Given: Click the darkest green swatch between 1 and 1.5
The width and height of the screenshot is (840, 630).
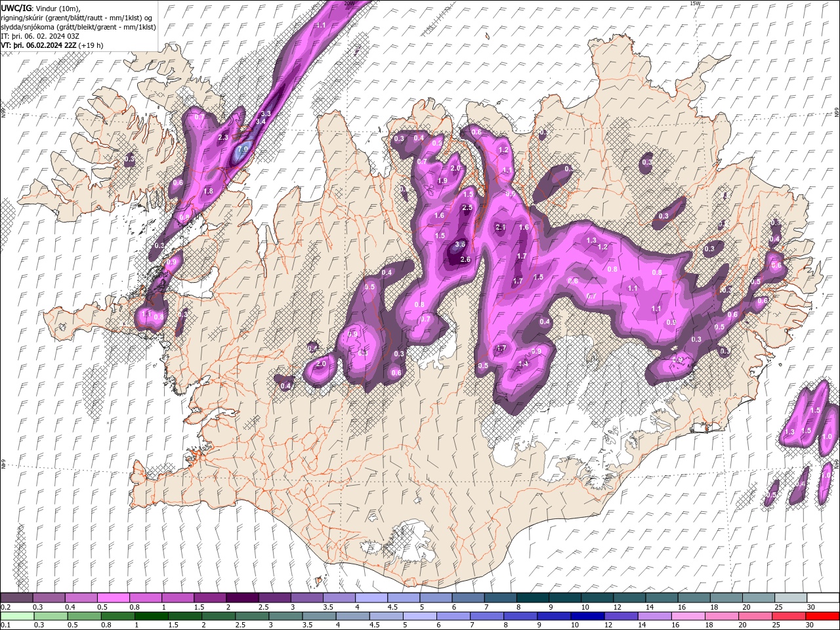Looking at the screenshot, I should coord(151,616).
